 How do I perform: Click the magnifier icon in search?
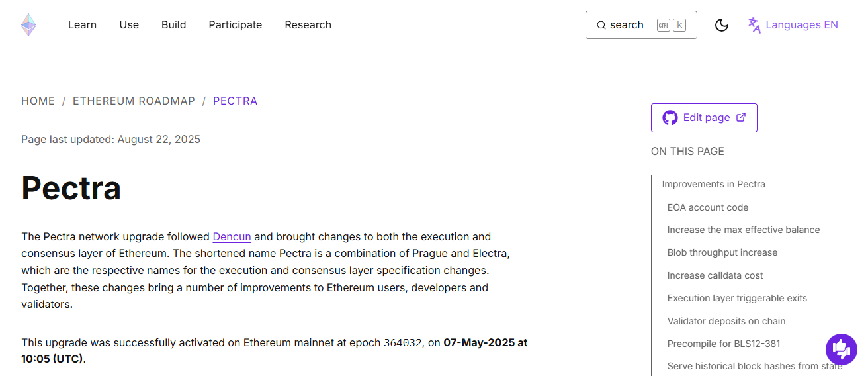pyautogui.click(x=601, y=25)
